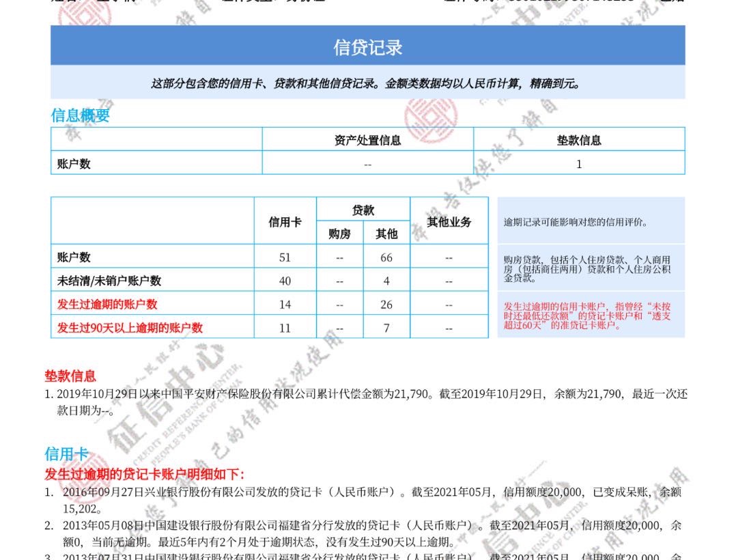Select the 信用卡 未结清 value 40
The image size is (736, 560).
[285, 281]
